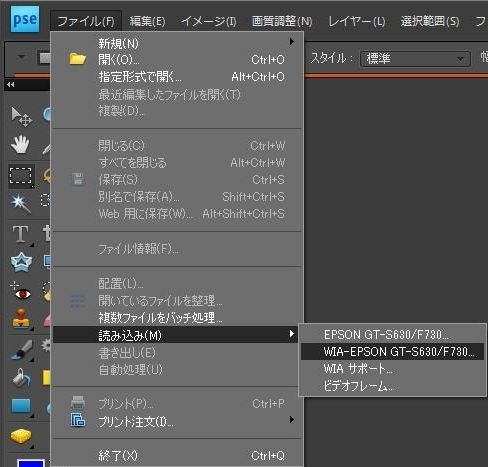Click the foreground blue color swatch
488x467 pixels.
click(x=31, y=463)
